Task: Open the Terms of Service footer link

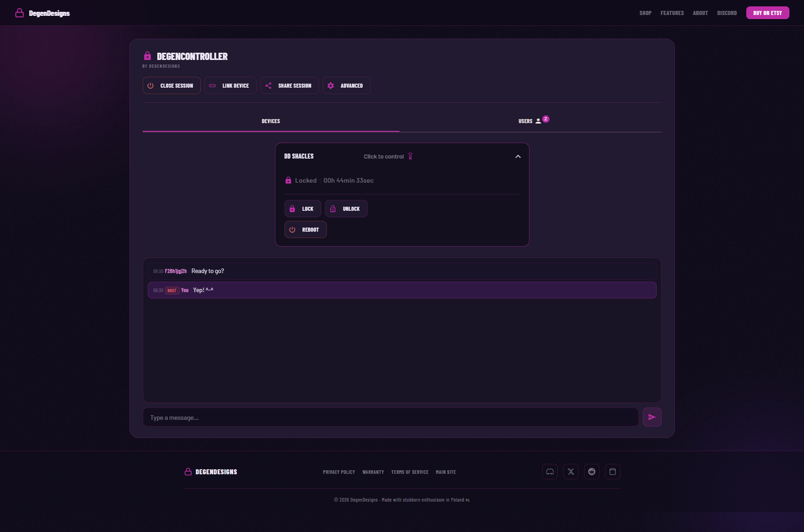Action: point(410,472)
